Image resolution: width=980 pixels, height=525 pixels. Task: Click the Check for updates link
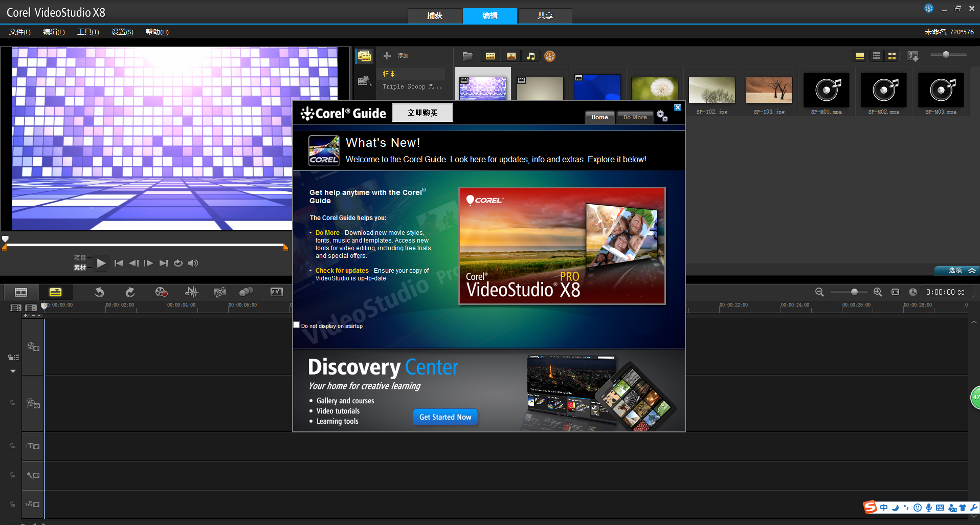tap(342, 271)
